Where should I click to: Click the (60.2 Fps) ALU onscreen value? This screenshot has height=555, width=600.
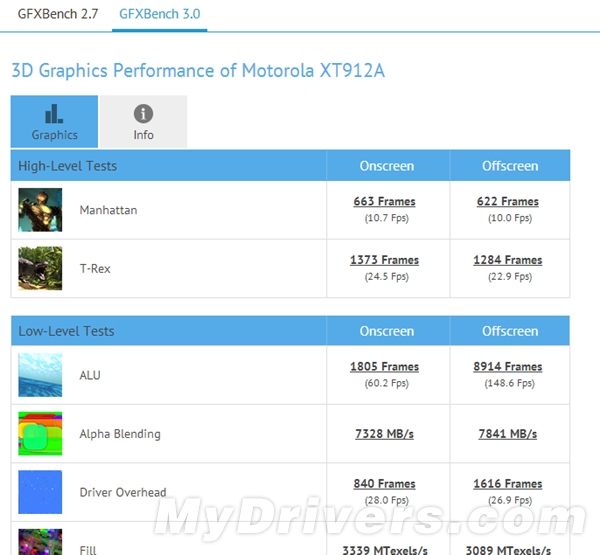coord(386,383)
